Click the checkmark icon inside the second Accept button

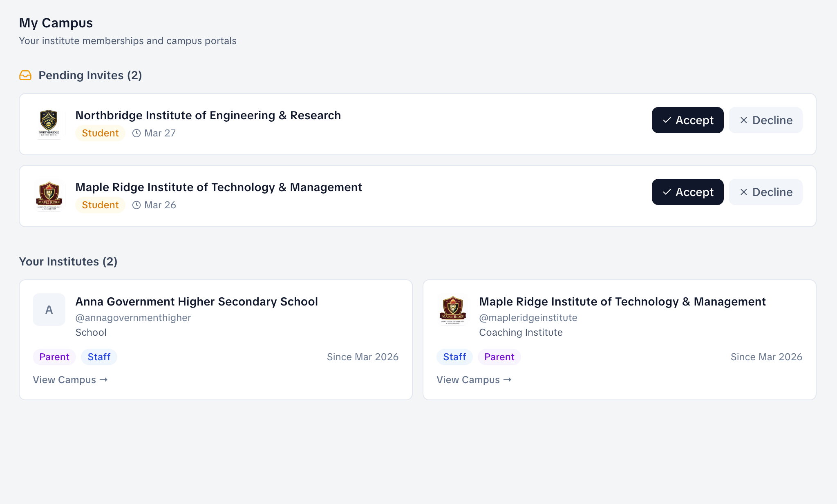click(x=667, y=192)
